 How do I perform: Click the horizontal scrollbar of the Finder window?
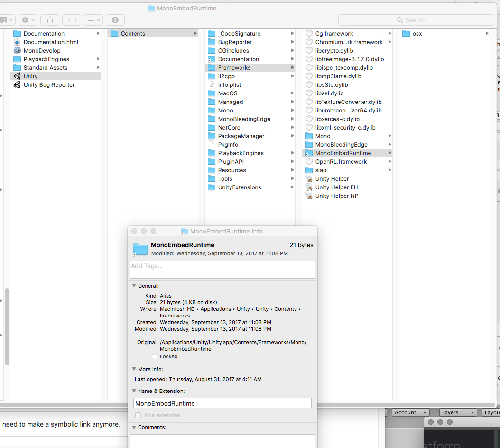pyautogui.click(x=248, y=405)
